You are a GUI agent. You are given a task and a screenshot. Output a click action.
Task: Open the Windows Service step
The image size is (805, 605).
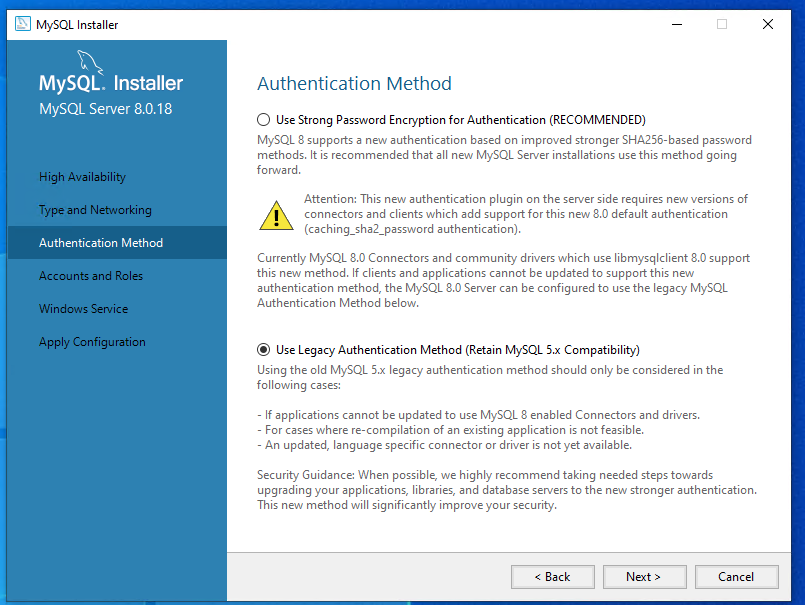click(83, 309)
